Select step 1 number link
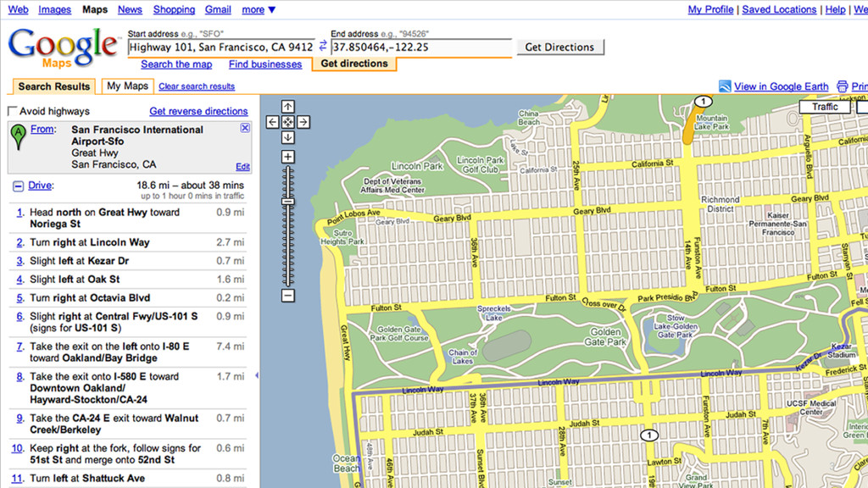Screen dimensions: 868x488 point(20,213)
